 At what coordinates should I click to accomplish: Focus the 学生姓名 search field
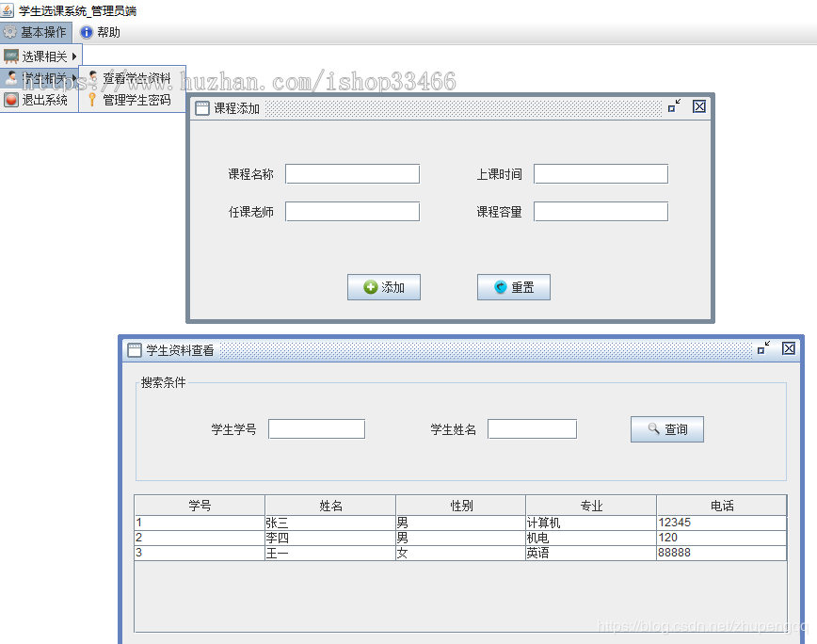[532, 429]
